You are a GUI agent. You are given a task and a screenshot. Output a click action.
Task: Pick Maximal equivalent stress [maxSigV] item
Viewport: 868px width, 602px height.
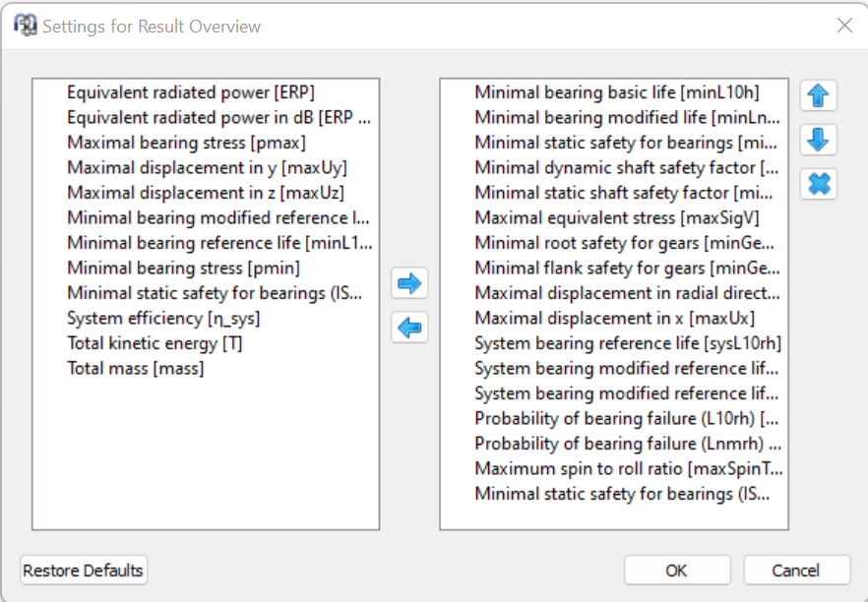pyautogui.click(x=616, y=217)
